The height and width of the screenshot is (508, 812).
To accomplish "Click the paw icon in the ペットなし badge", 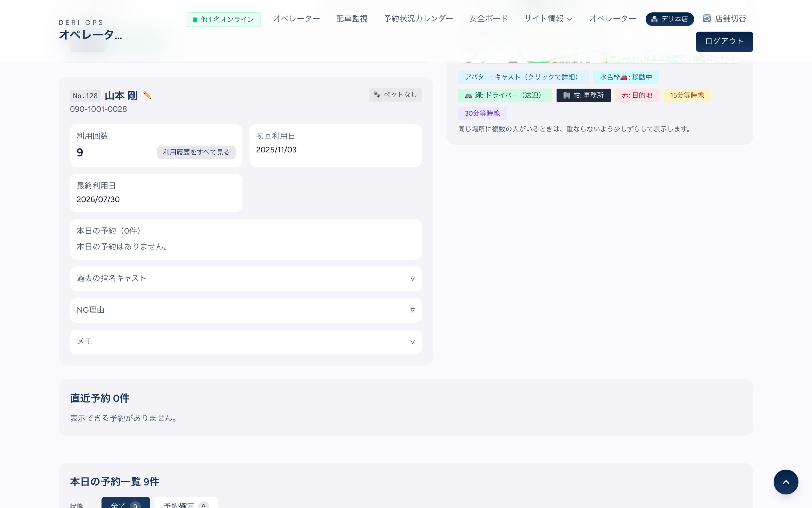I will 377,95.
